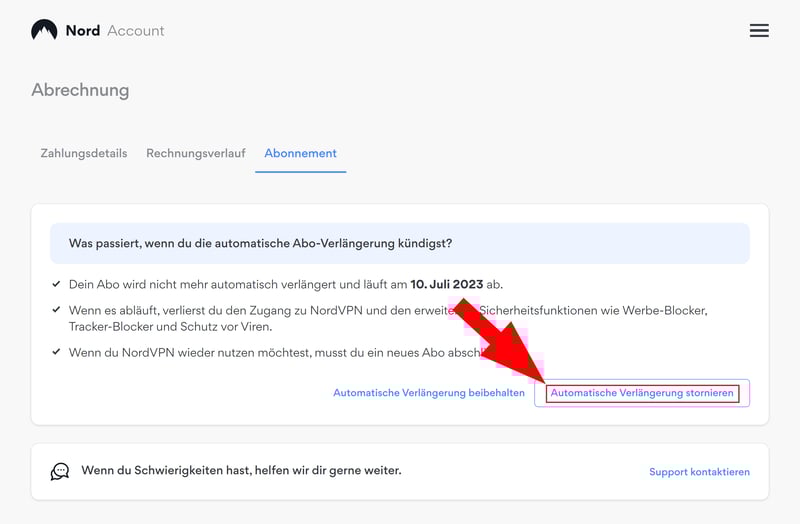This screenshot has width=800, height=524.
Task: Click the checkmark beside the NordVPN access bullet
Action: 57,311
